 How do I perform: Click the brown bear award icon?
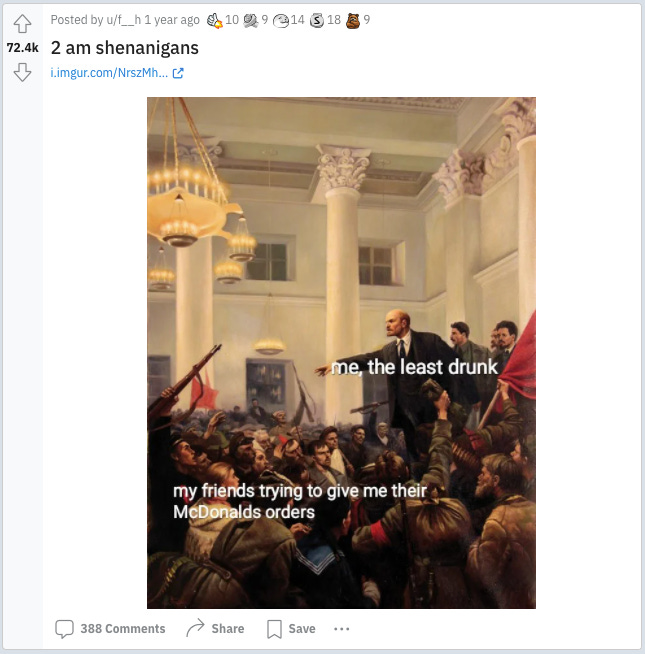(x=353, y=20)
